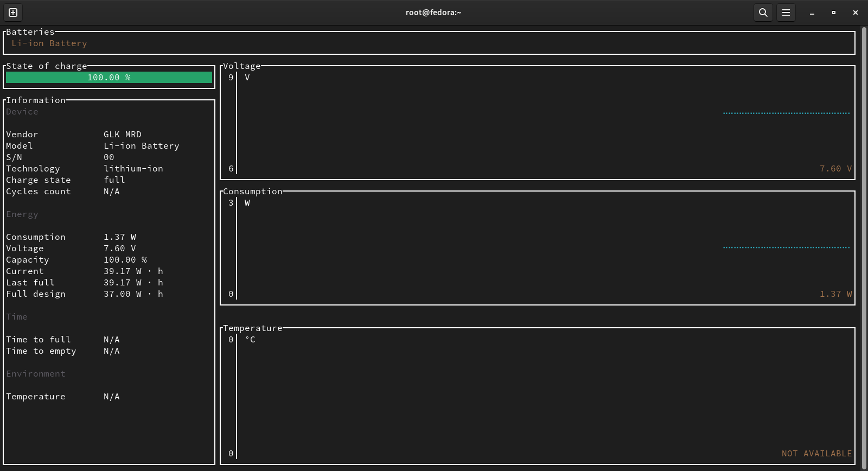The image size is (868, 471).
Task: Click the green state of charge bar
Action: tap(108, 78)
